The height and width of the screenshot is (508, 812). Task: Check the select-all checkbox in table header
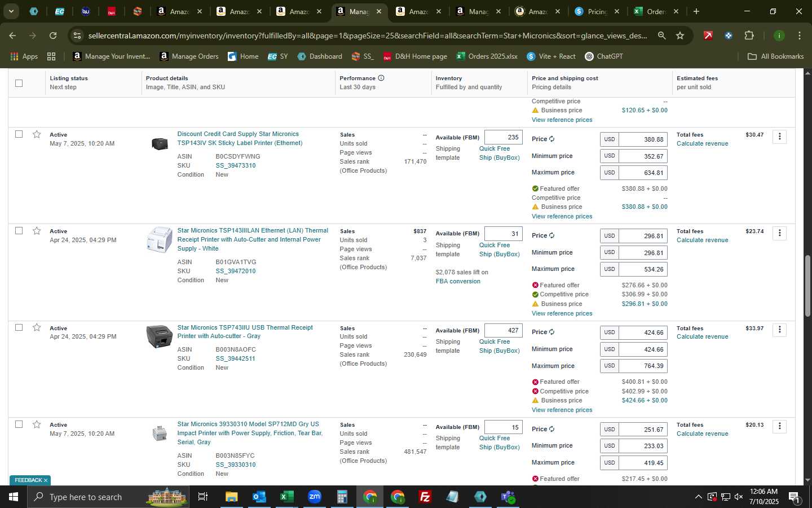[19, 83]
